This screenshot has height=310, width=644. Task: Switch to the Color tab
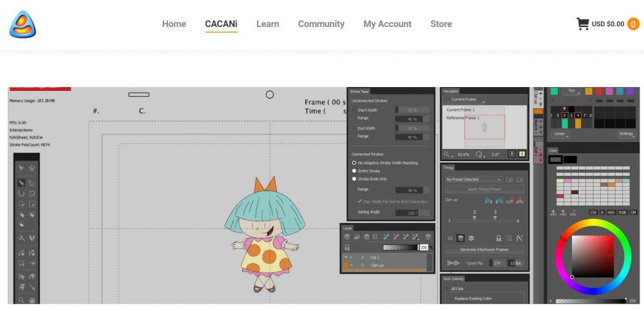click(553, 150)
